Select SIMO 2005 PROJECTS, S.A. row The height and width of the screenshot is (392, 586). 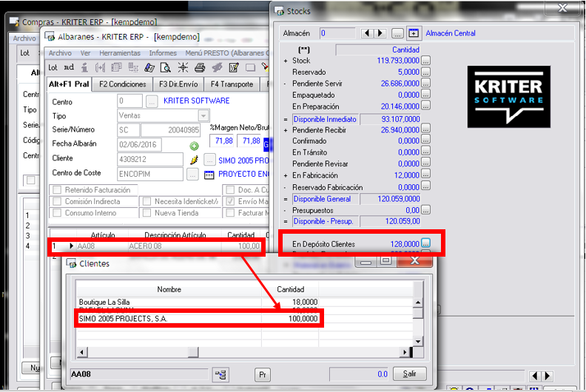click(x=198, y=319)
